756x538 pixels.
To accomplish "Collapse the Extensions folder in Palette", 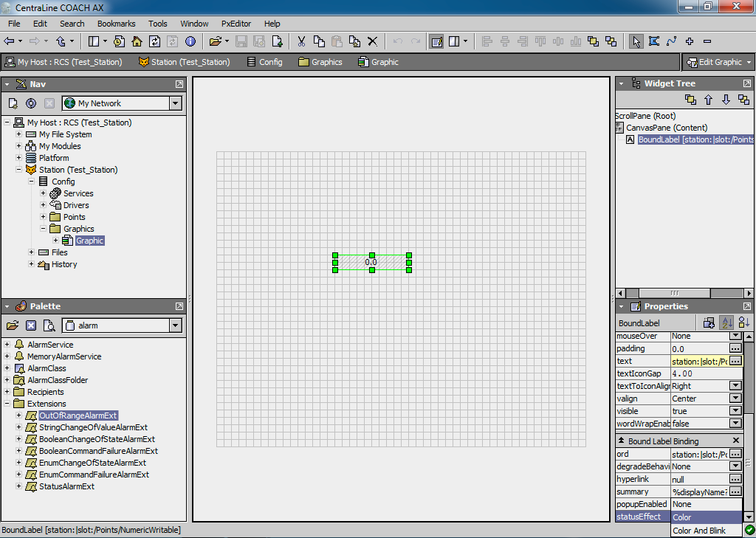I will tap(7, 404).
